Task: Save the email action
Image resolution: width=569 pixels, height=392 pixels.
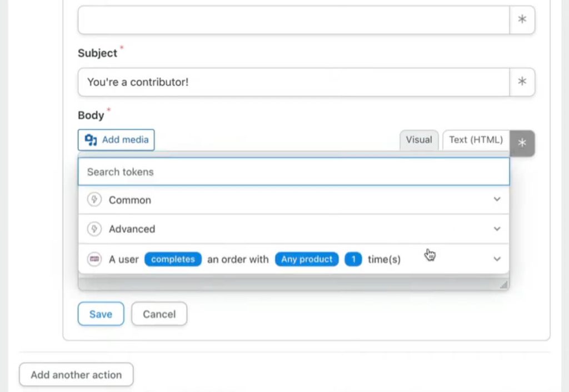Action: [101, 314]
